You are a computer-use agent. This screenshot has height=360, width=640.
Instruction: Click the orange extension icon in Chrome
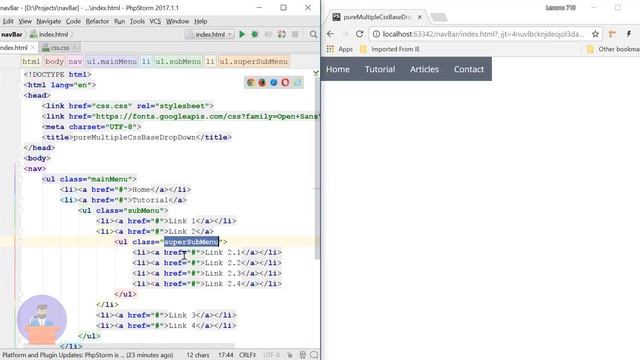612,34
